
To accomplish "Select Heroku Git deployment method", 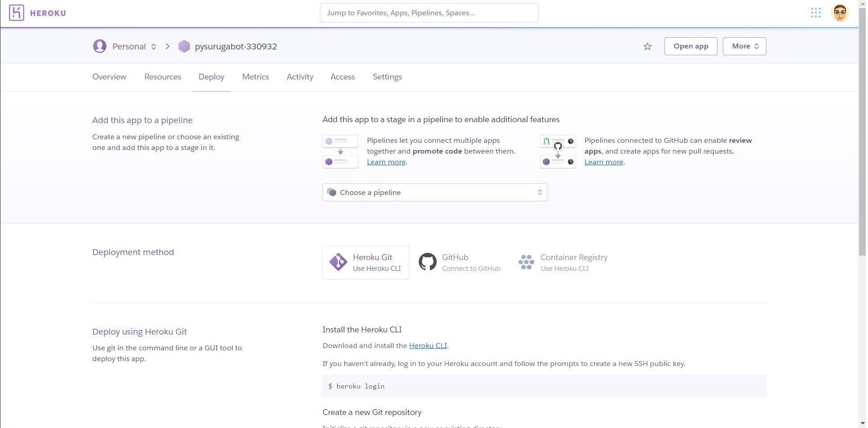I will tap(366, 262).
